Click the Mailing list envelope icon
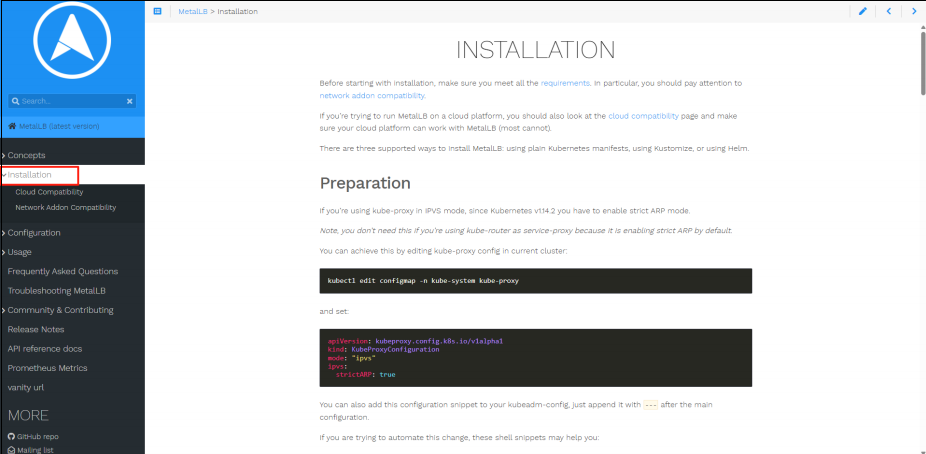Screen dimensions: 926x454 (11, 450)
